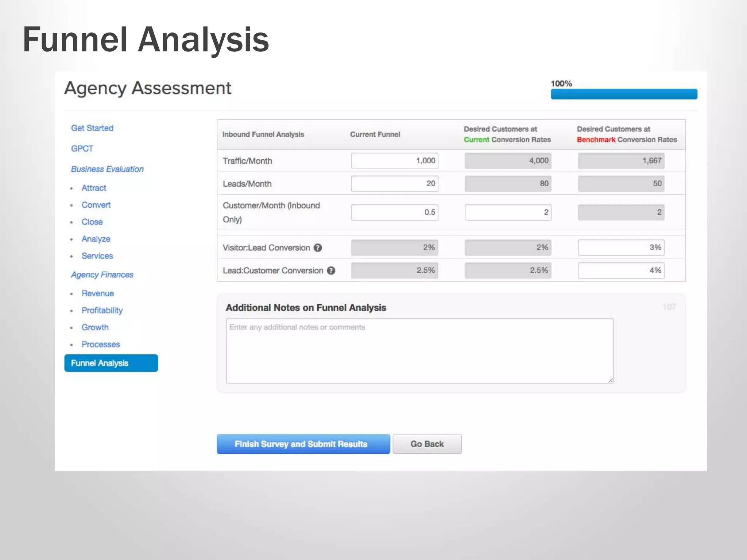Screen dimensions: 747x560
Task: Open the Growth page
Action: click(95, 327)
